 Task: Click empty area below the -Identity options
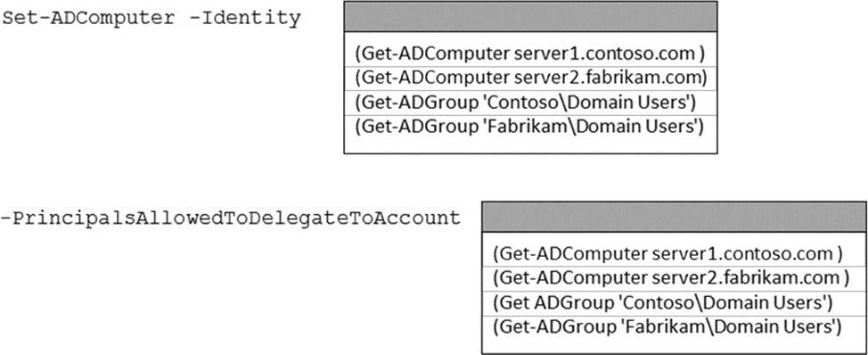click(530, 145)
